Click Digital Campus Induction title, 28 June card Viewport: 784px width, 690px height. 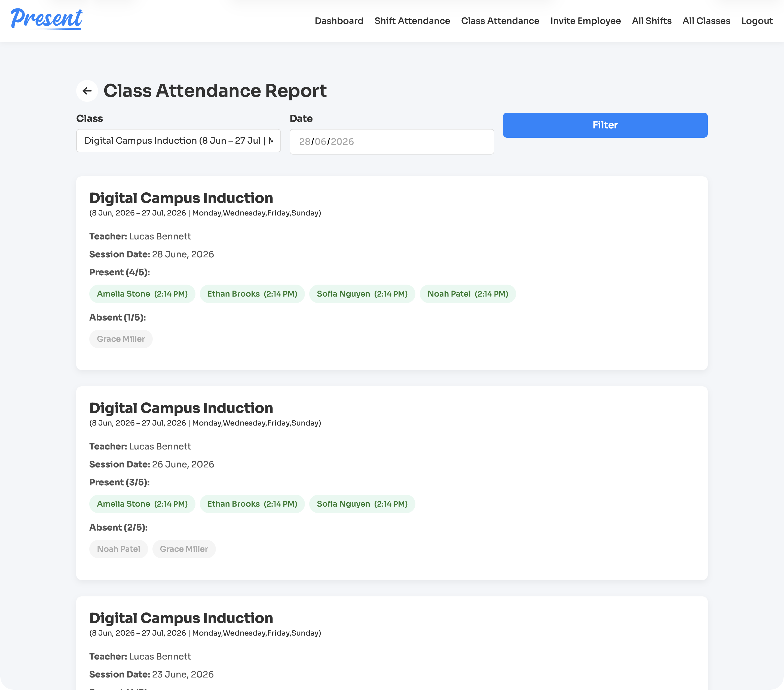(181, 198)
